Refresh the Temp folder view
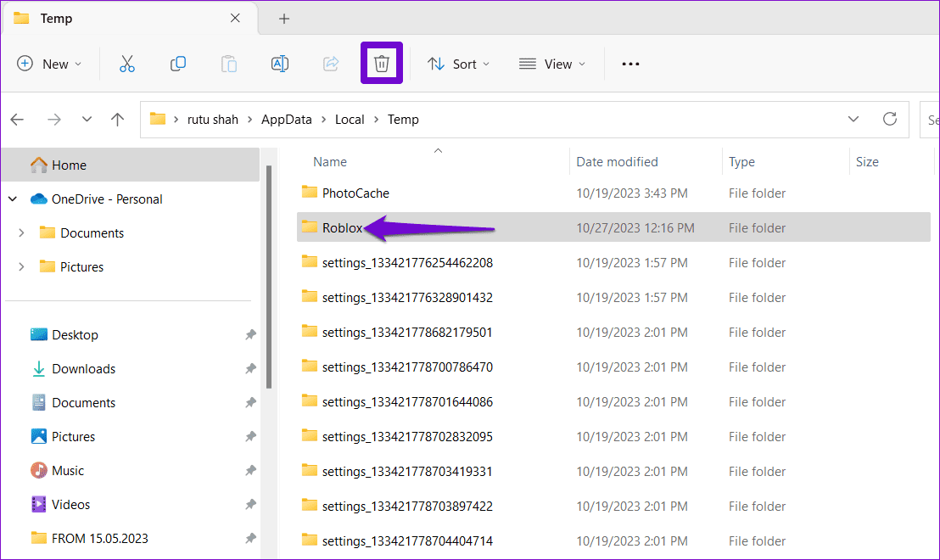Image resolution: width=940 pixels, height=560 pixels. (890, 120)
